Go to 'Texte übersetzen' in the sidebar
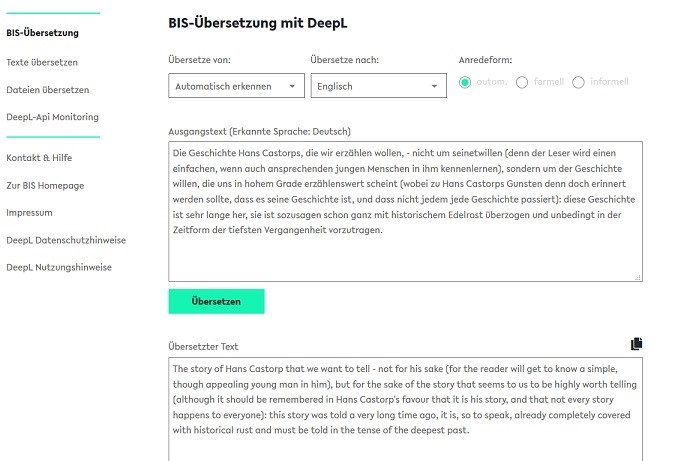Screen dimensions: 699x461 coord(44,62)
